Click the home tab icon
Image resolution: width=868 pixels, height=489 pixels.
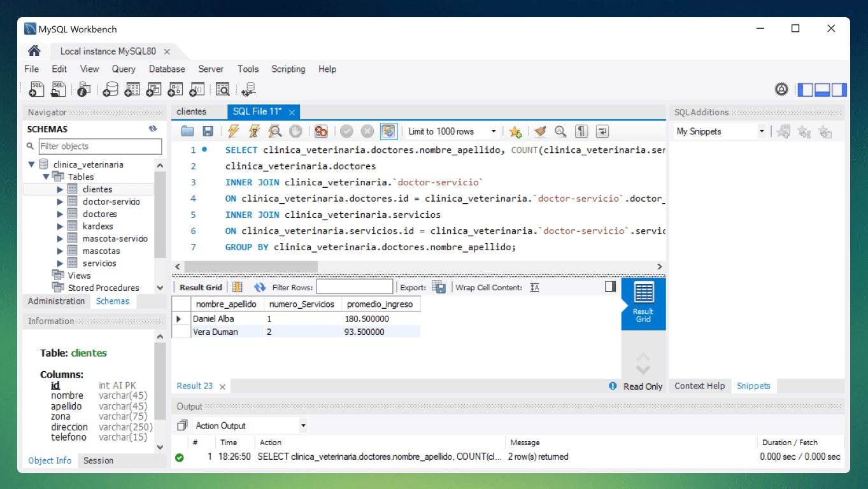[34, 51]
